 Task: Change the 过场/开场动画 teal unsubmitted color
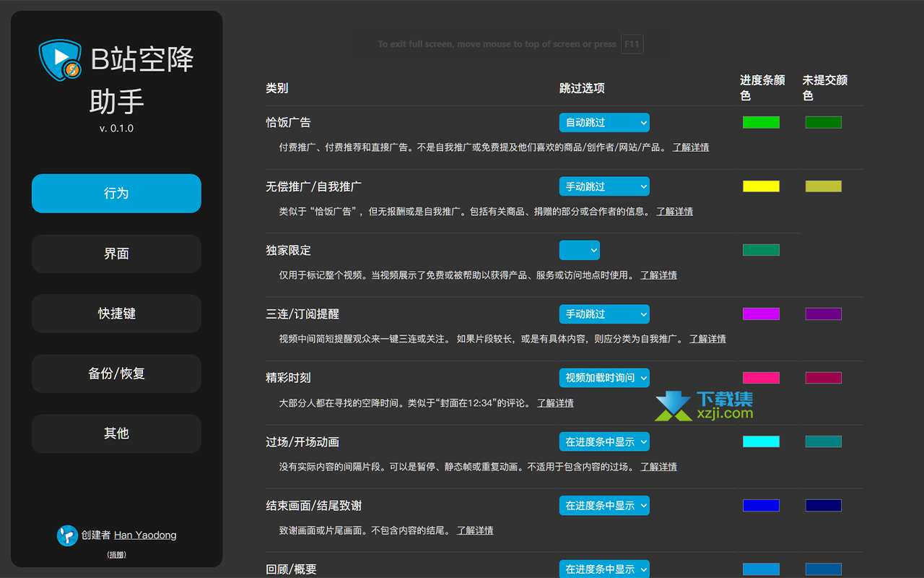click(x=824, y=441)
